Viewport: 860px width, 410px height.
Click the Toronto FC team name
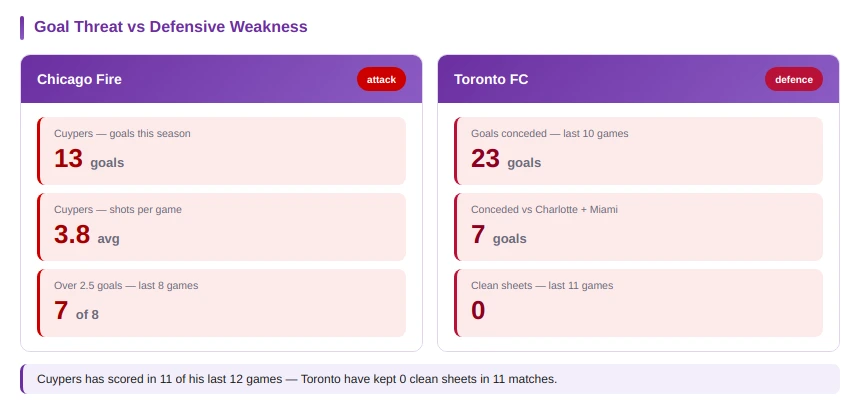pos(491,79)
